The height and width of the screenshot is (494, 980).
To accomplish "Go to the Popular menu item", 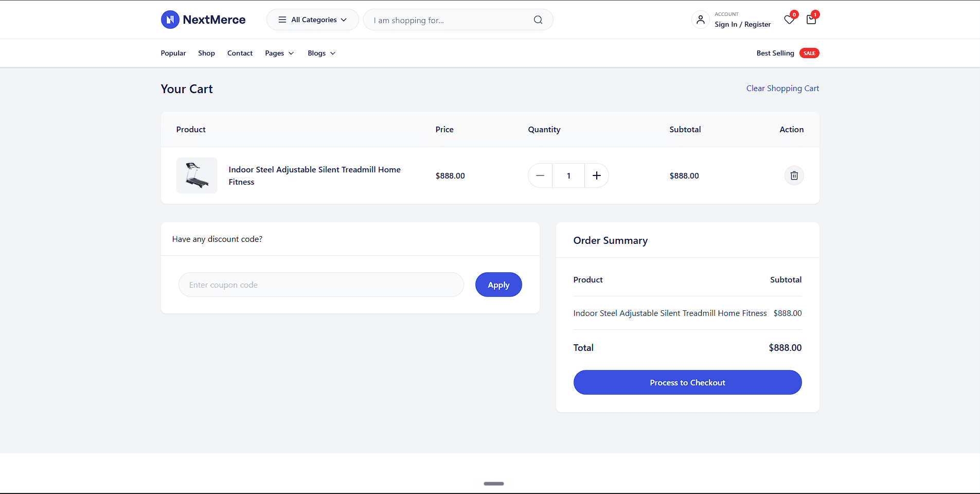I will coord(173,53).
